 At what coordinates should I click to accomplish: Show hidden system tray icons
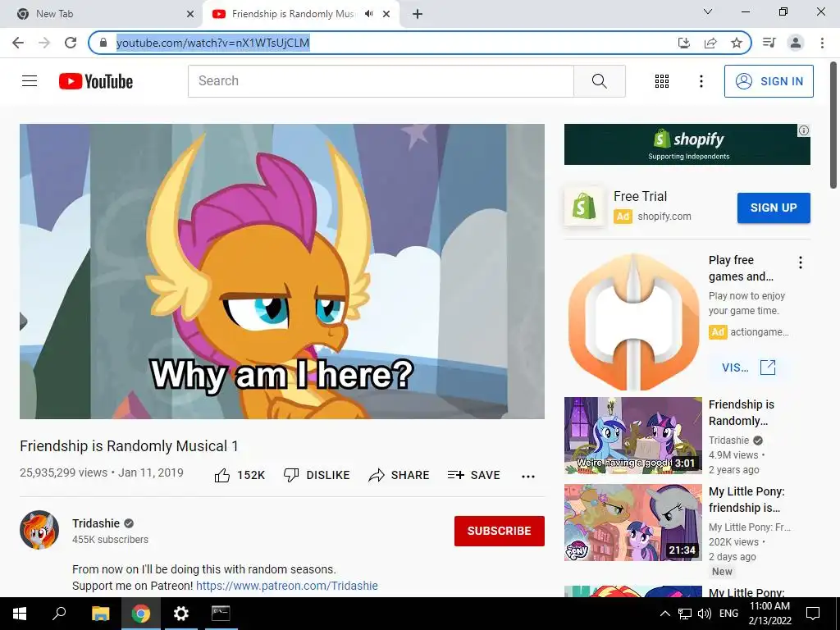664,614
